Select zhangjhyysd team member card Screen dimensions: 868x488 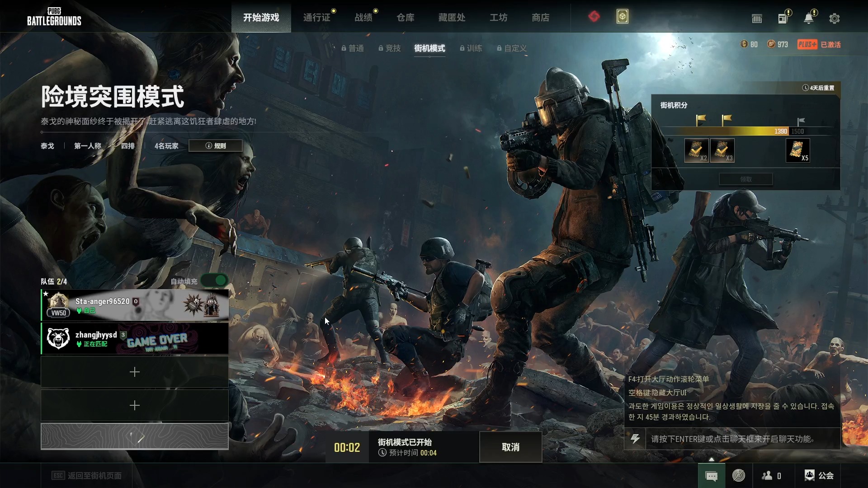135,338
